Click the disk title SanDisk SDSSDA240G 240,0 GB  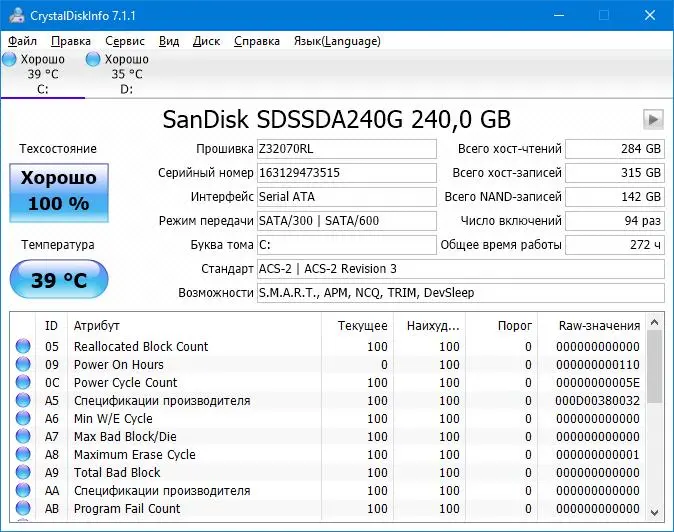(337, 119)
